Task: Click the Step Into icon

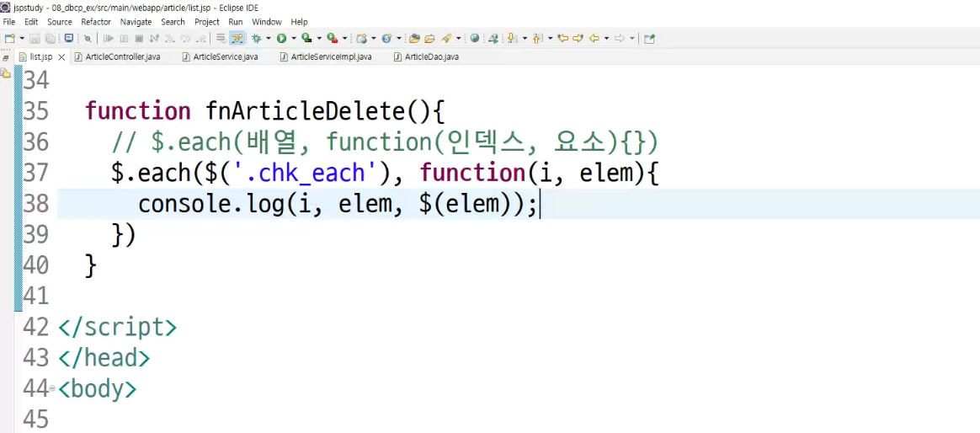Action: (169, 38)
